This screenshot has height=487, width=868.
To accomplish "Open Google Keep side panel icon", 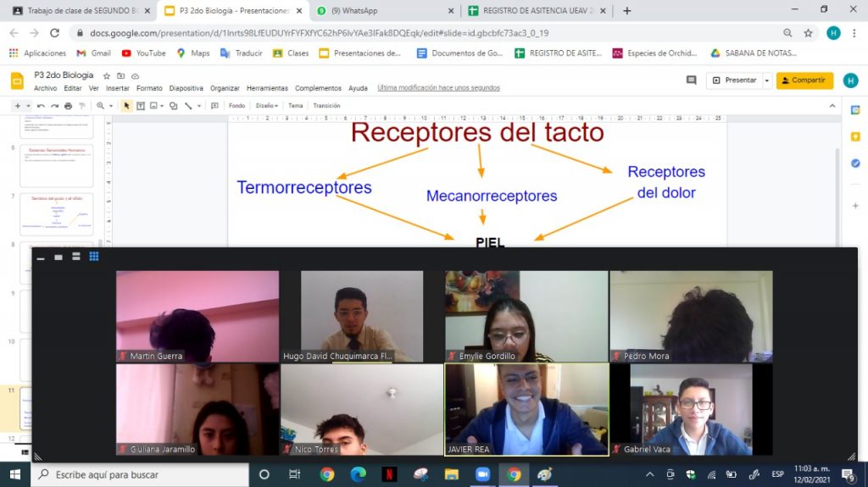I will (x=855, y=136).
